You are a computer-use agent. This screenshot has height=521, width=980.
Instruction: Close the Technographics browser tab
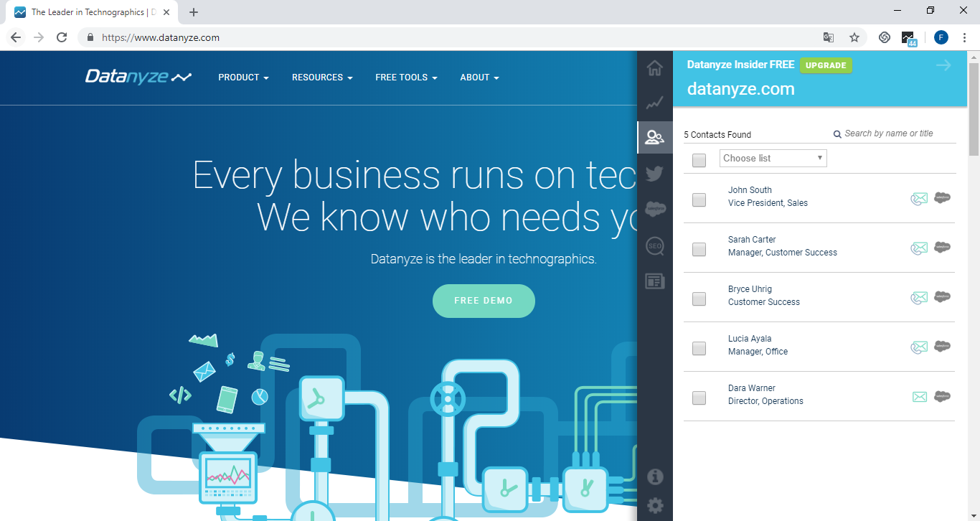pyautogui.click(x=166, y=12)
